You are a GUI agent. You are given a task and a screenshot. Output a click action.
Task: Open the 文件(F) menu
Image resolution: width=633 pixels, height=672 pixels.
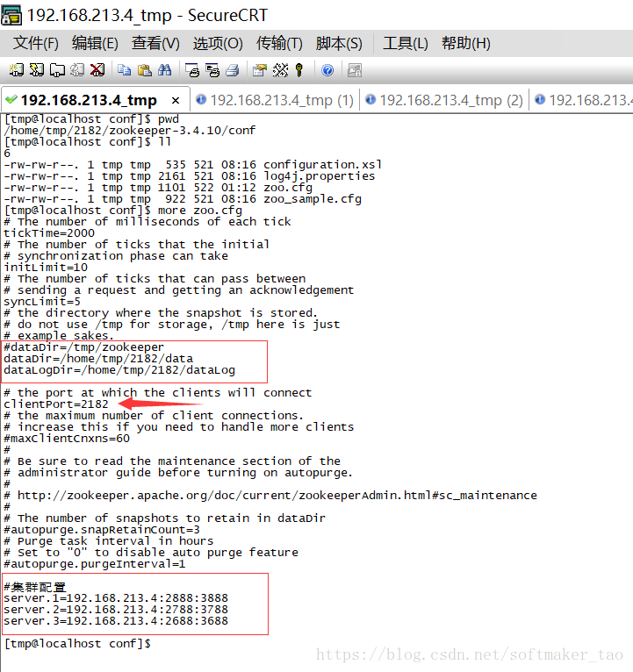[x=36, y=43]
